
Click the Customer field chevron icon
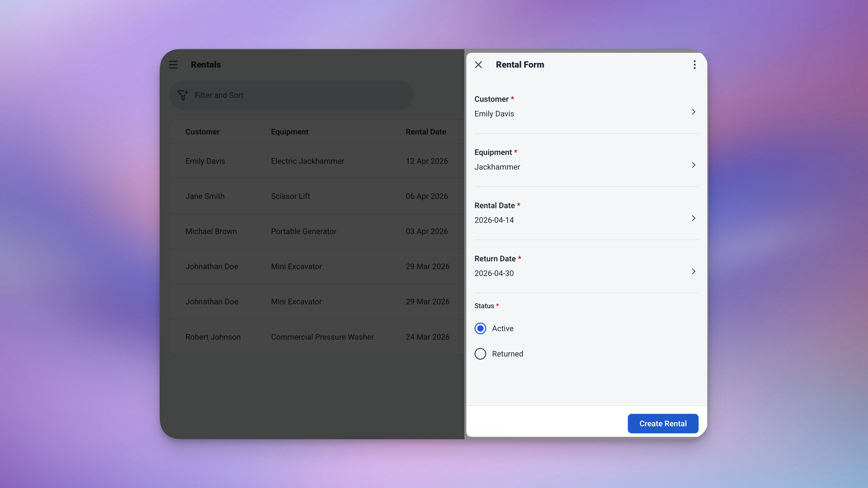[x=693, y=112]
